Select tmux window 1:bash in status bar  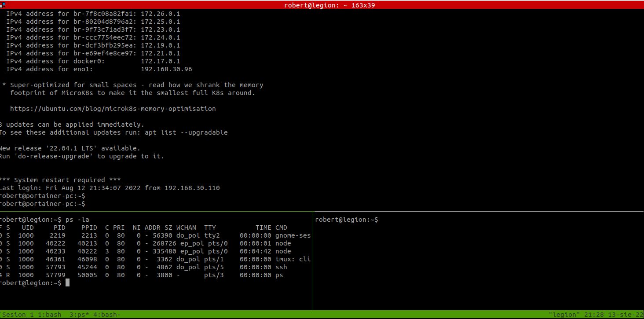pyautogui.click(x=49, y=315)
